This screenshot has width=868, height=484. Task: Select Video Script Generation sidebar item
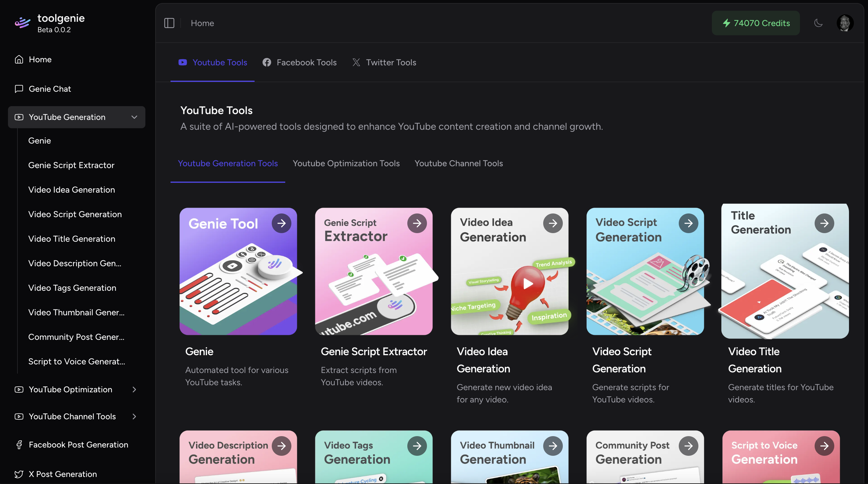point(75,214)
